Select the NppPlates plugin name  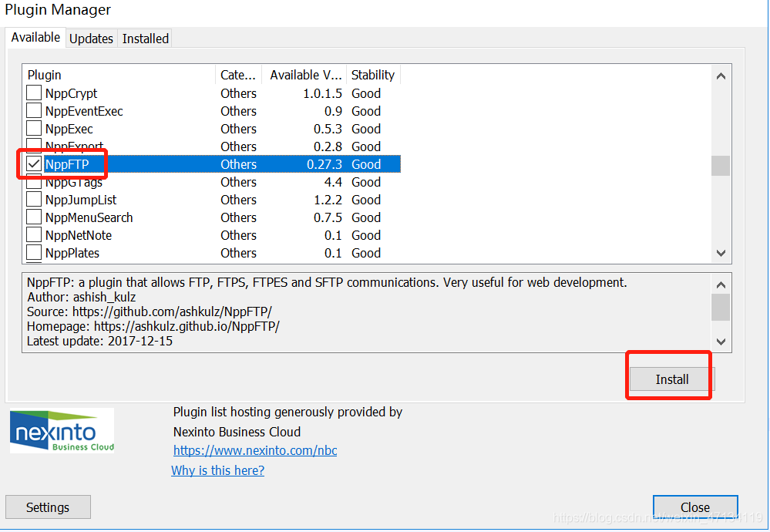tap(72, 253)
